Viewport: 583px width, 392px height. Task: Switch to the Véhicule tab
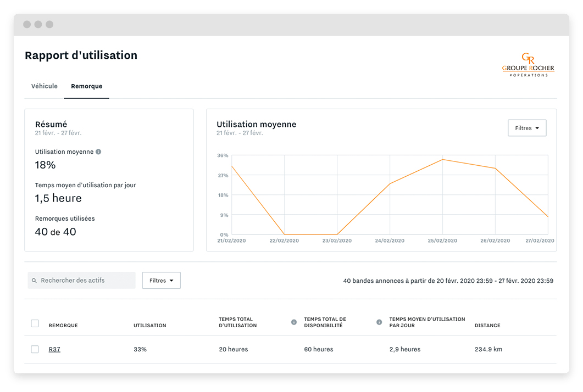pyautogui.click(x=44, y=86)
